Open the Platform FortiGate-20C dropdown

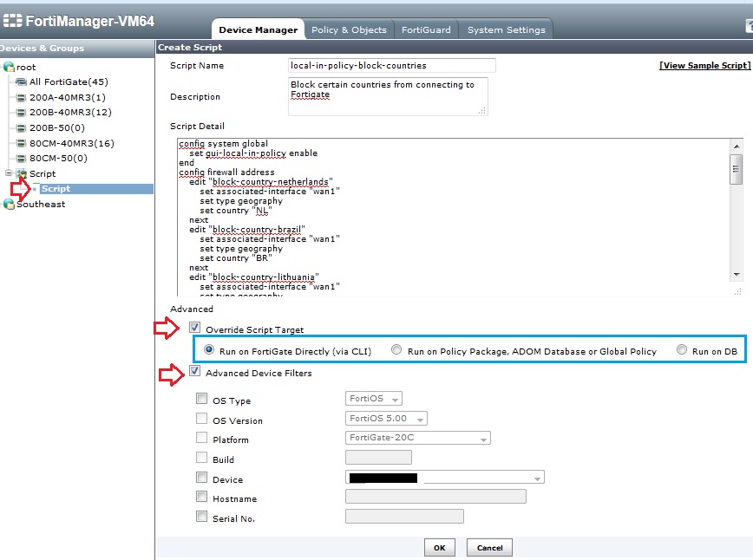click(418, 438)
